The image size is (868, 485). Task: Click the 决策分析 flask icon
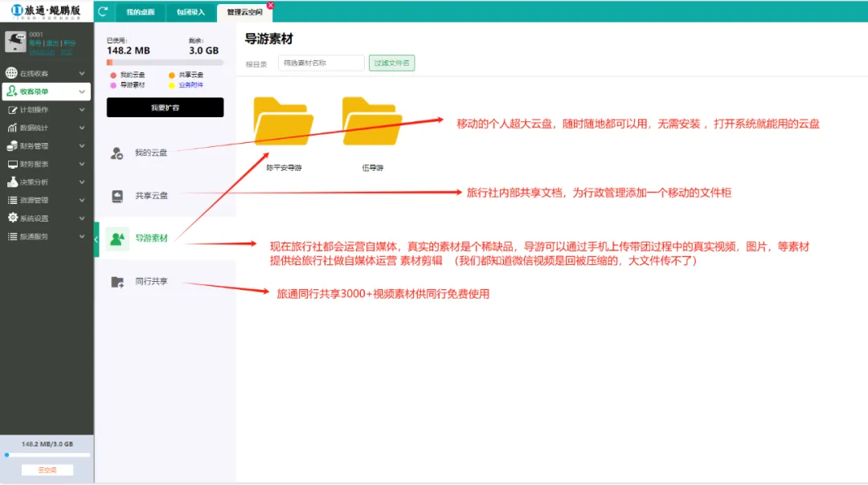[x=12, y=181]
